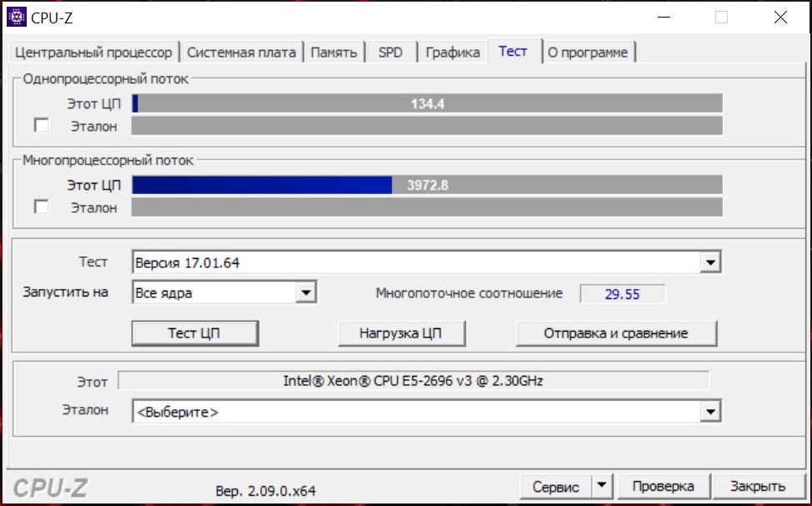Click the Однопроцессорный поток group title
This screenshot has height=506, width=812.
coord(106,79)
